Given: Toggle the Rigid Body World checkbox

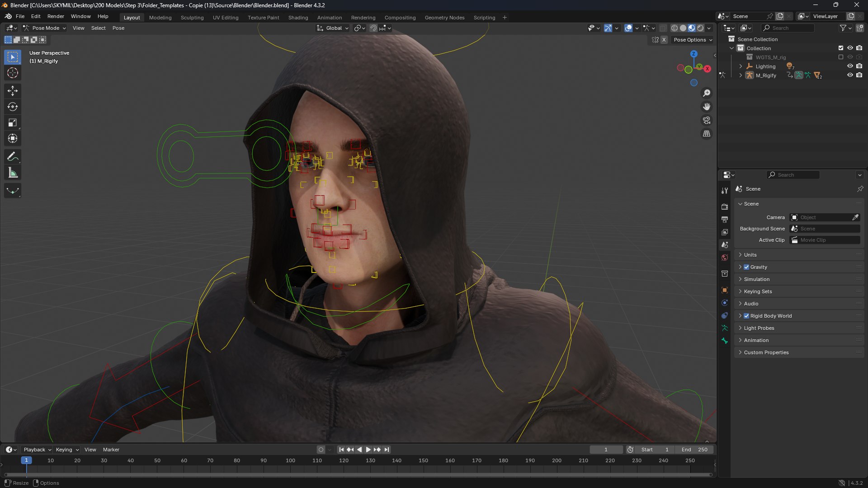Looking at the screenshot, I should pos(746,316).
